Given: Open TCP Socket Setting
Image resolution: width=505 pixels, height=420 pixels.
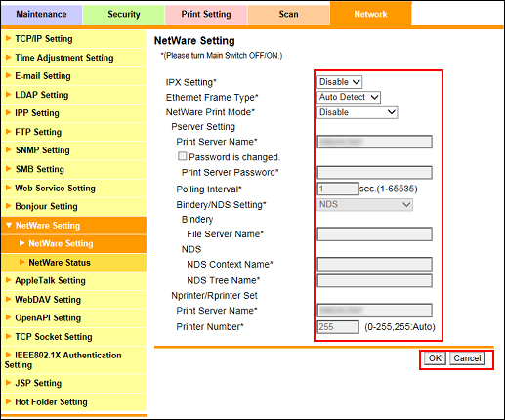Looking at the screenshot, I should [73, 337].
